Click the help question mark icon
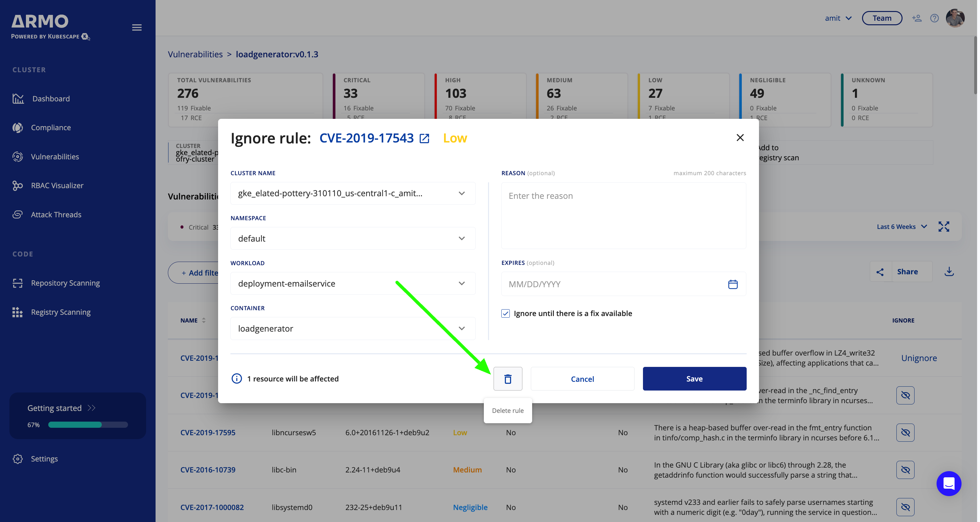980x522 pixels. pyautogui.click(x=934, y=18)
